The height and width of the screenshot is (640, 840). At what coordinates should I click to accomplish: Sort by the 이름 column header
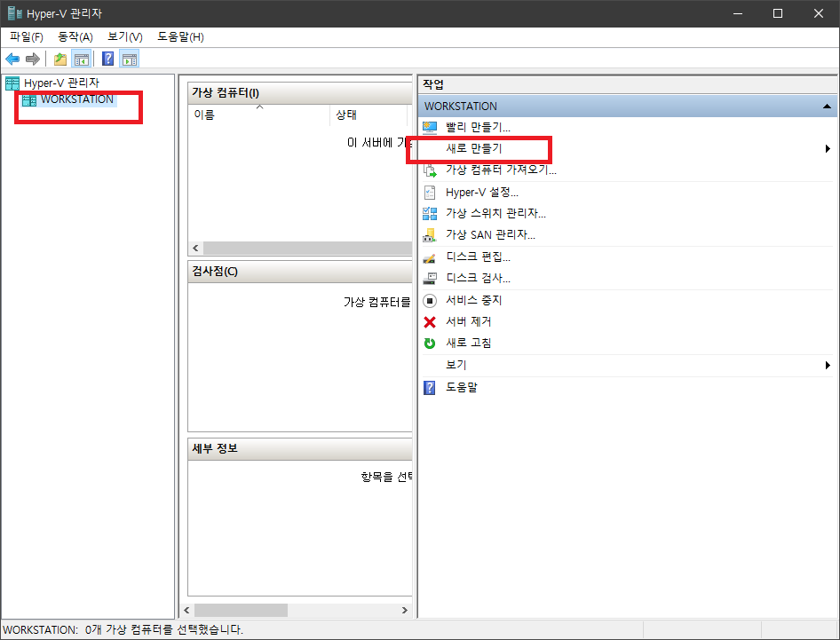pos(259,115)
